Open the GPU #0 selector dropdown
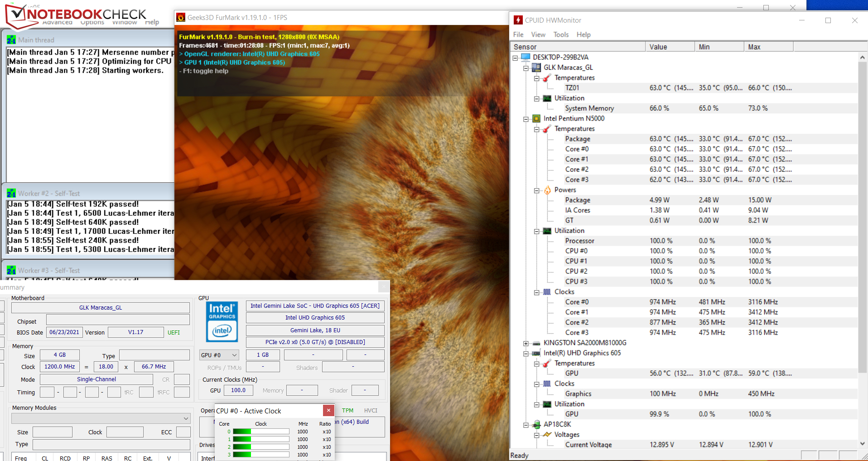 coord(219,355)
